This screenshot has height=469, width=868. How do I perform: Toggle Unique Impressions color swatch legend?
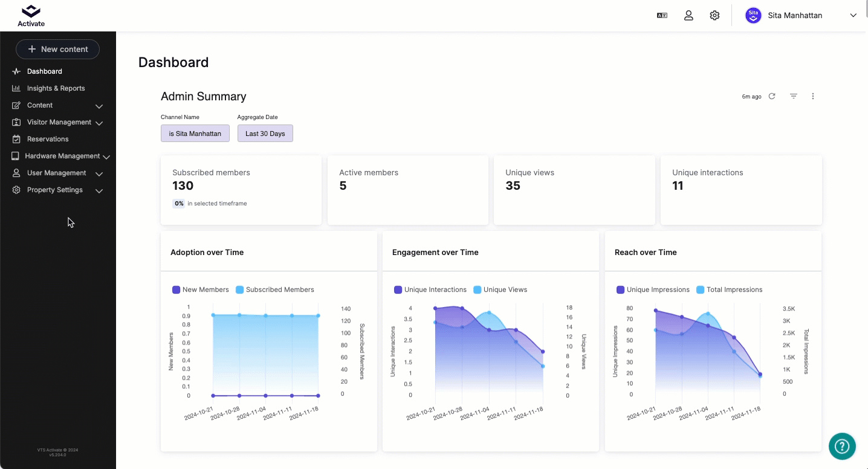click(620, 289)
